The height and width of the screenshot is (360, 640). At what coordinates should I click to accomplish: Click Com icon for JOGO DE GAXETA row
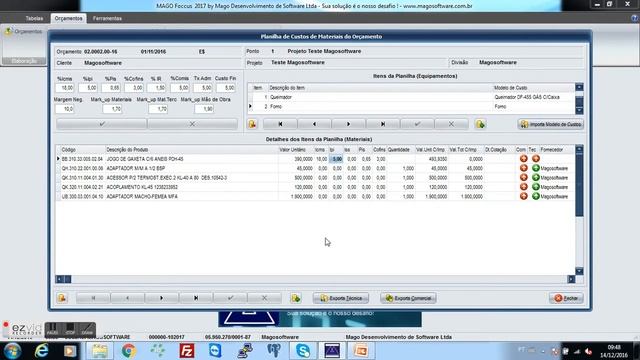524,159
